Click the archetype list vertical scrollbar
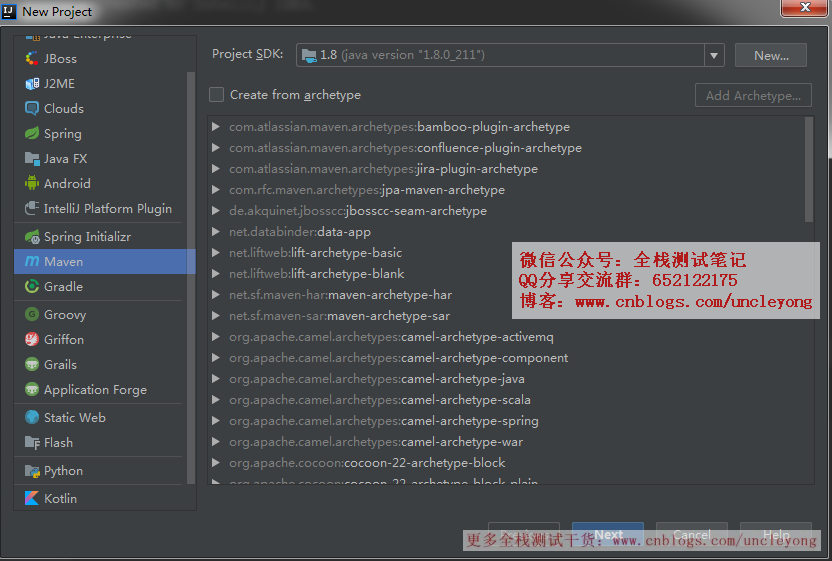Viewport: 832px width, 561px height. click(x=809, y=170)
